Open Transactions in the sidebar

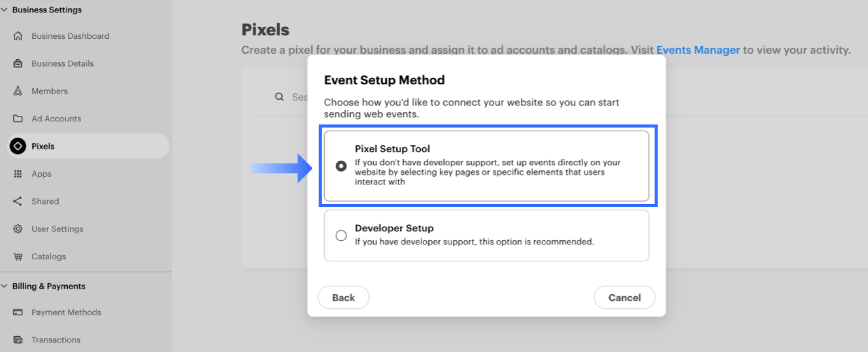pyautogui.click(x=56, y=340)
